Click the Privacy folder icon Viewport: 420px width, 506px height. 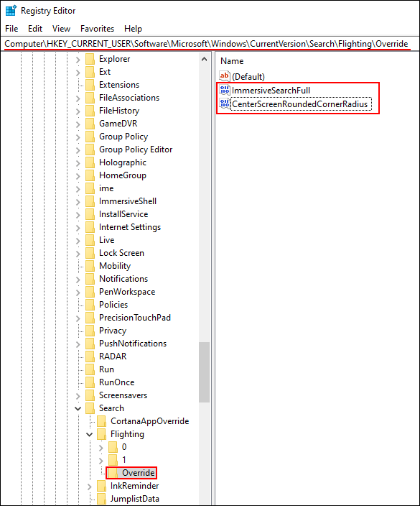pyautogui.click(x=90, y=331)
